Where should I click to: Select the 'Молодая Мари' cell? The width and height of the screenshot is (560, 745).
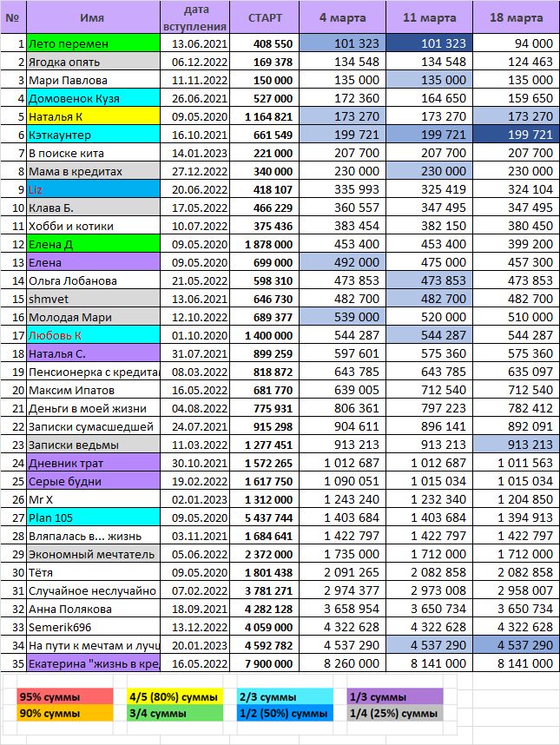coord(93,317)
